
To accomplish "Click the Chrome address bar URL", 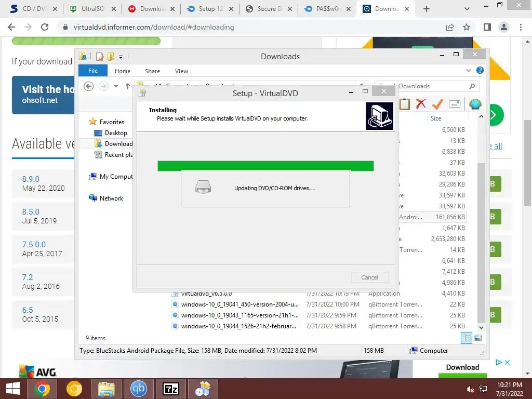I will point(154,27).
